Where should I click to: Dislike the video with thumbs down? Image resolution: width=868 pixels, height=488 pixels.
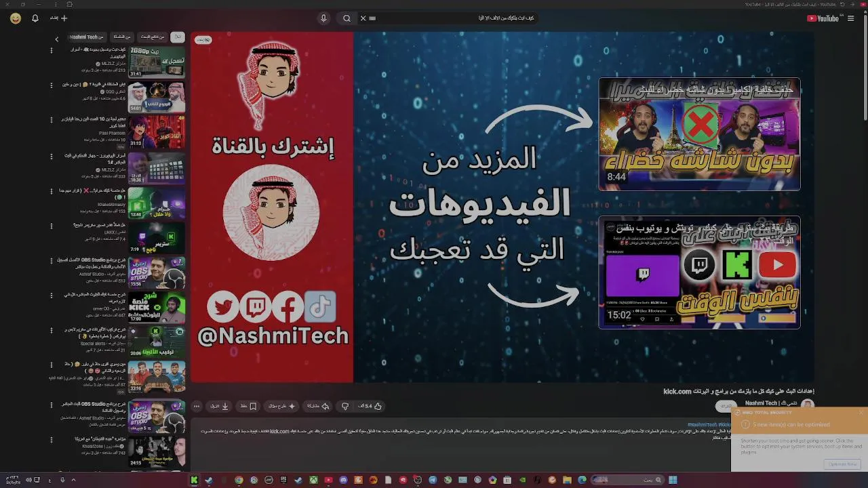click(345, 406)
